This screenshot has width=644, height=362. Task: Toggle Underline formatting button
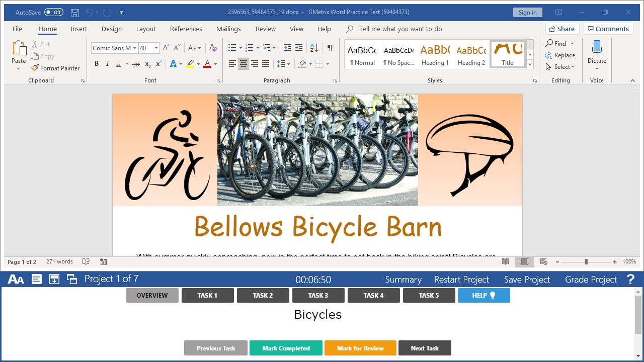tap(118, 64)
